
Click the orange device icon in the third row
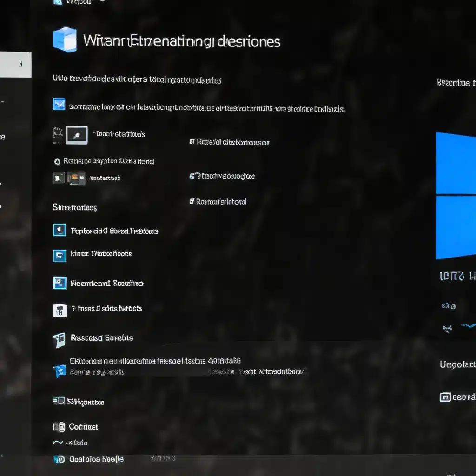click(76, 178)
